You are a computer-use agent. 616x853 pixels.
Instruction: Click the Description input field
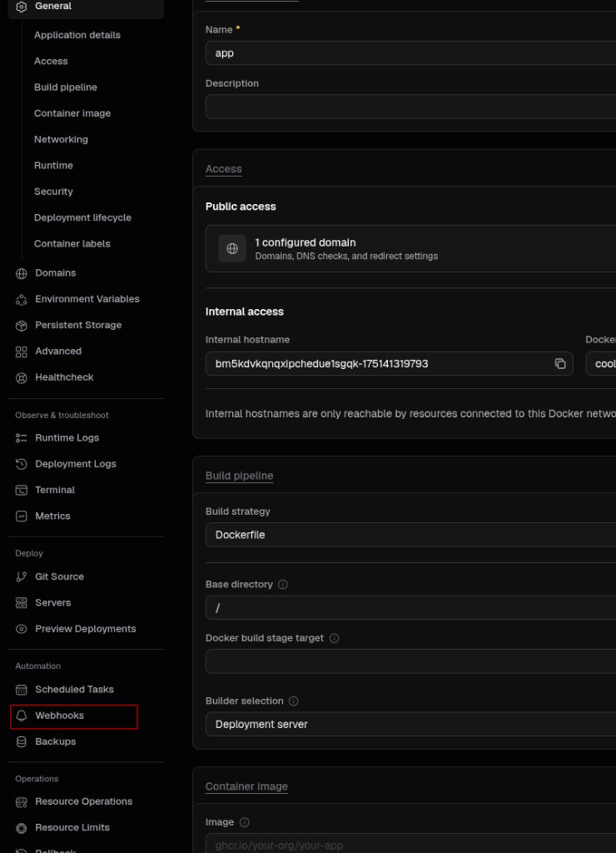410,107
